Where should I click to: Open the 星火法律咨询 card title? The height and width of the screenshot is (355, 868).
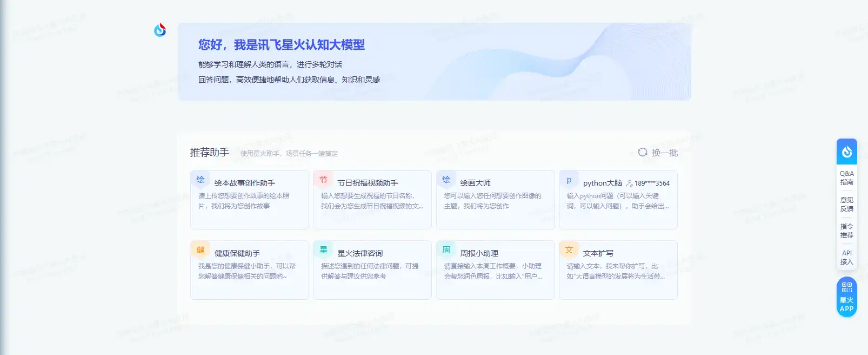(360, 253)
